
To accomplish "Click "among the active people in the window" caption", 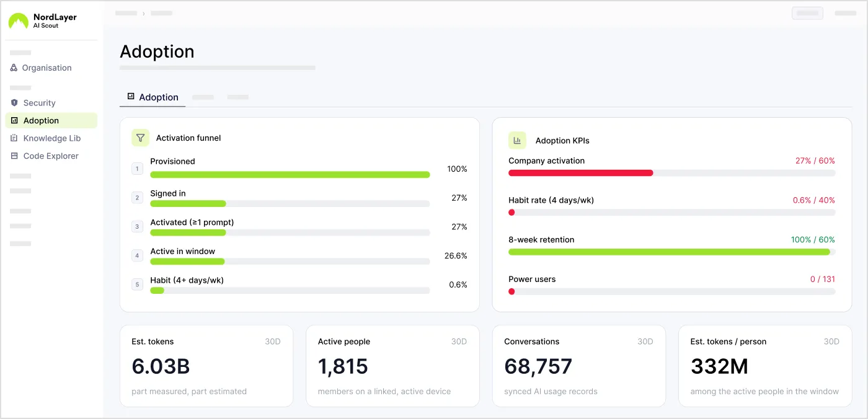I will click(764, 391).
